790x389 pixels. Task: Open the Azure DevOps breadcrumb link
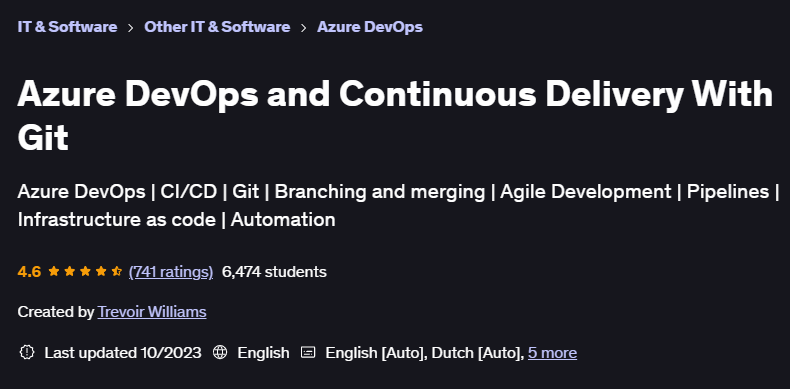coord(370,27)
